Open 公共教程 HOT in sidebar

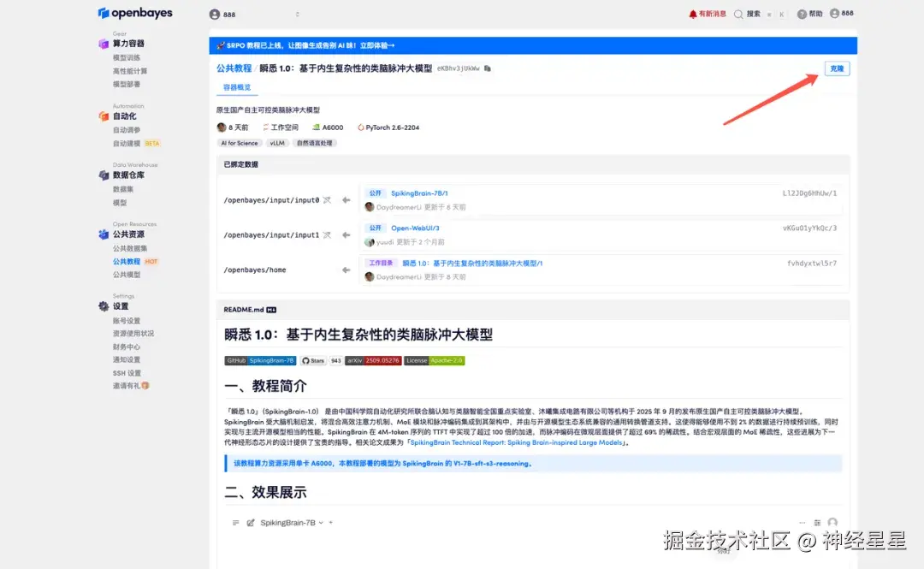135,261
